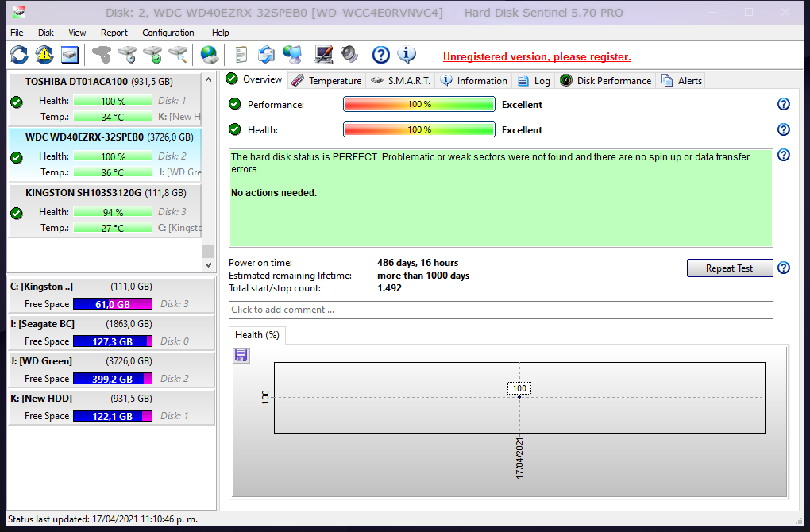Select the C: [Kingston ..] partition
Viewport: 810px width, 532px height.
[x=111, y=295]
